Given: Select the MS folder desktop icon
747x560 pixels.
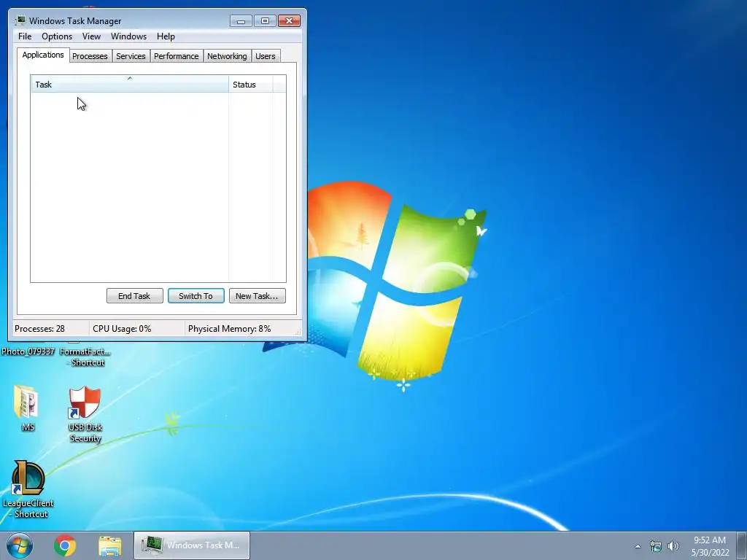Looking at the screenshot, I should tap(27, 408).
